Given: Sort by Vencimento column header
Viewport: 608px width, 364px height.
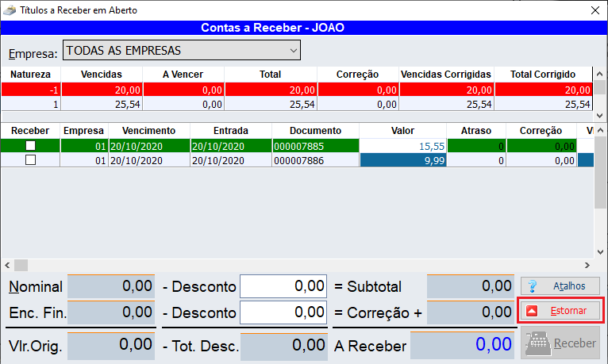Looking at the screenshot, I should point(148,131).
